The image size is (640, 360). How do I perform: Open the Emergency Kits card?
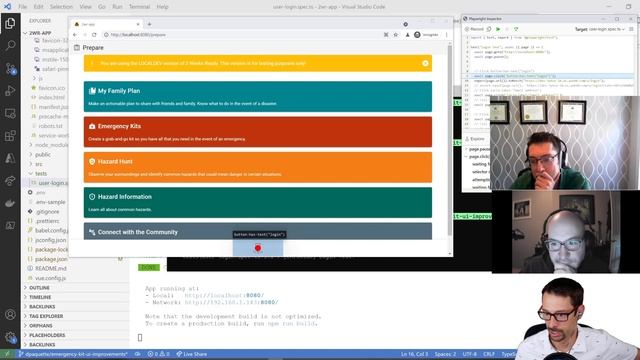(258, 132)
